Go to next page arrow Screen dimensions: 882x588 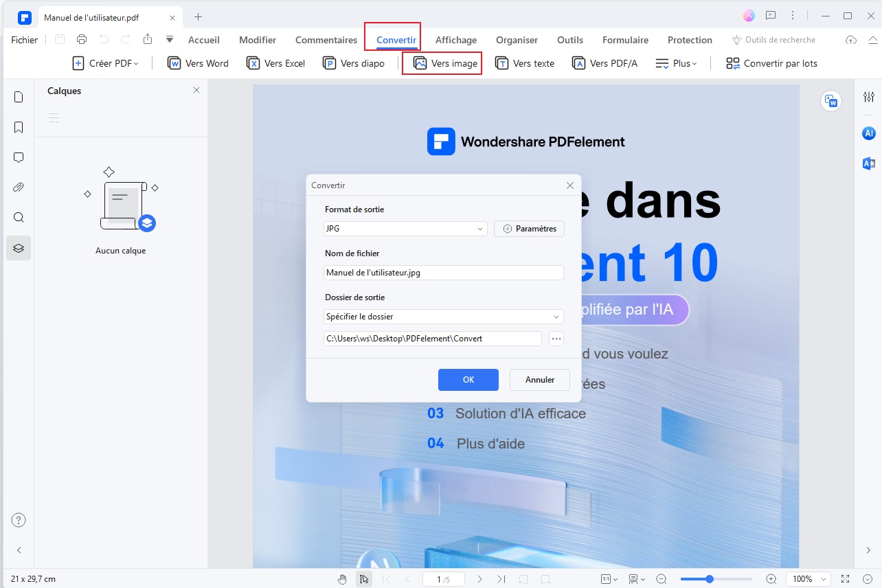pyautogui.click(x=479, y=579)
